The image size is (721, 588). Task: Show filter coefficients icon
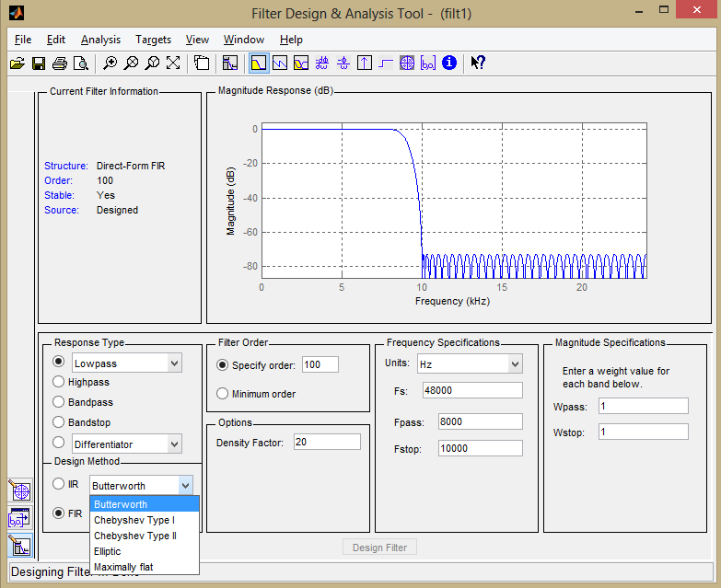(x=428, y=63)
